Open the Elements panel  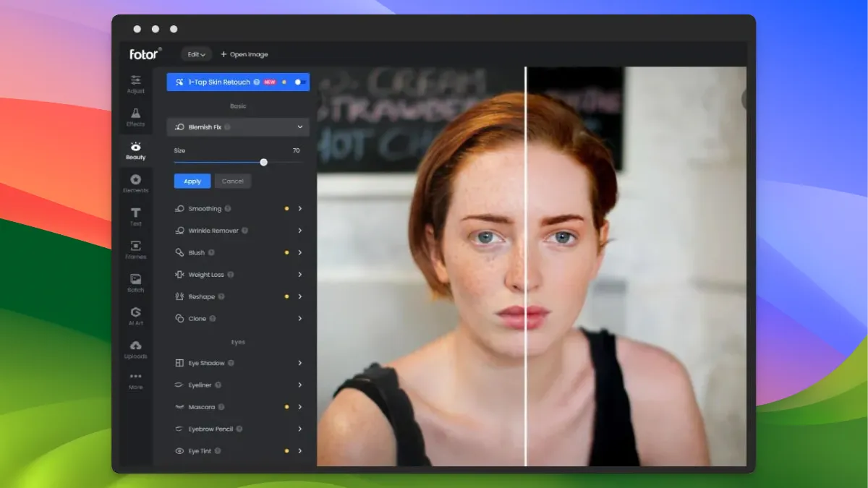[x=135, y=183]
